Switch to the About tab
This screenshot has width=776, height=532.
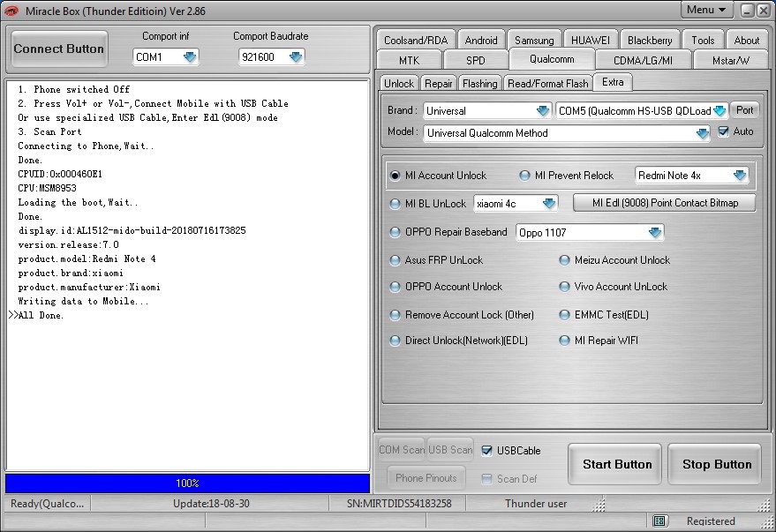[x=746, y=41]
